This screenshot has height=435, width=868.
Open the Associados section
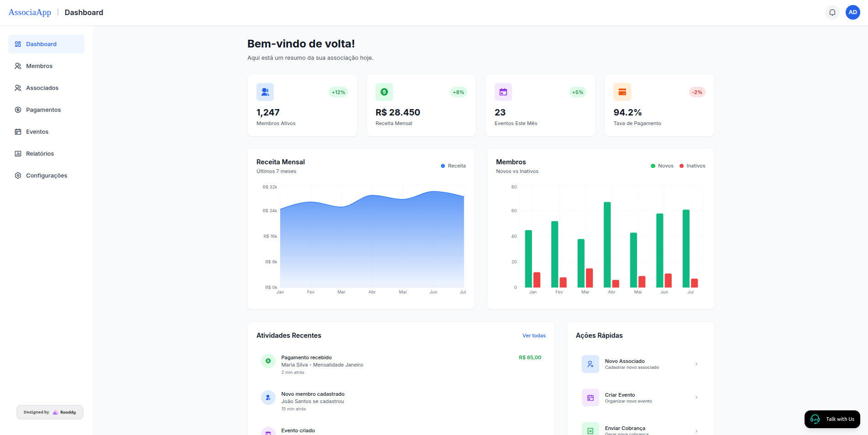tap(42, 88)
